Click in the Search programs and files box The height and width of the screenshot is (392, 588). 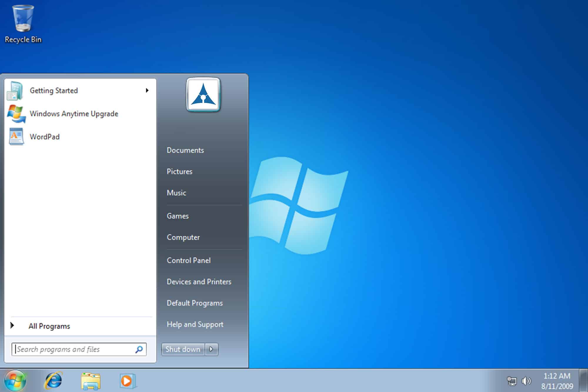pos(73,349)
